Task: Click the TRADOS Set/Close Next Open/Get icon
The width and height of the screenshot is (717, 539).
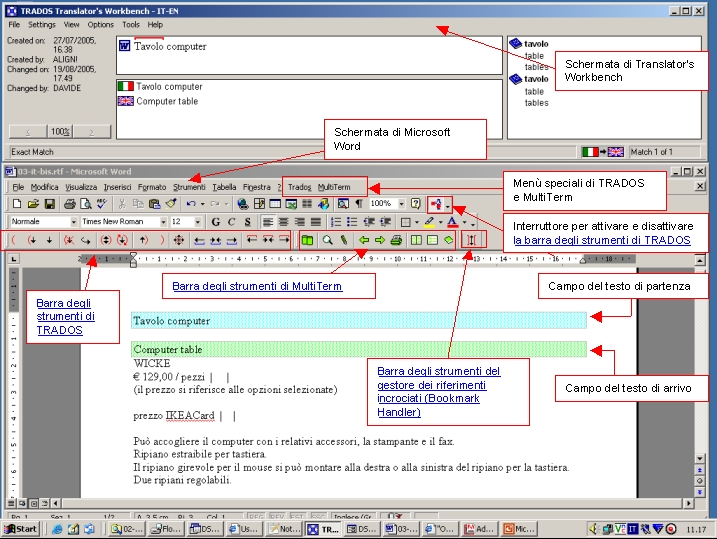Action: [106, 240]
